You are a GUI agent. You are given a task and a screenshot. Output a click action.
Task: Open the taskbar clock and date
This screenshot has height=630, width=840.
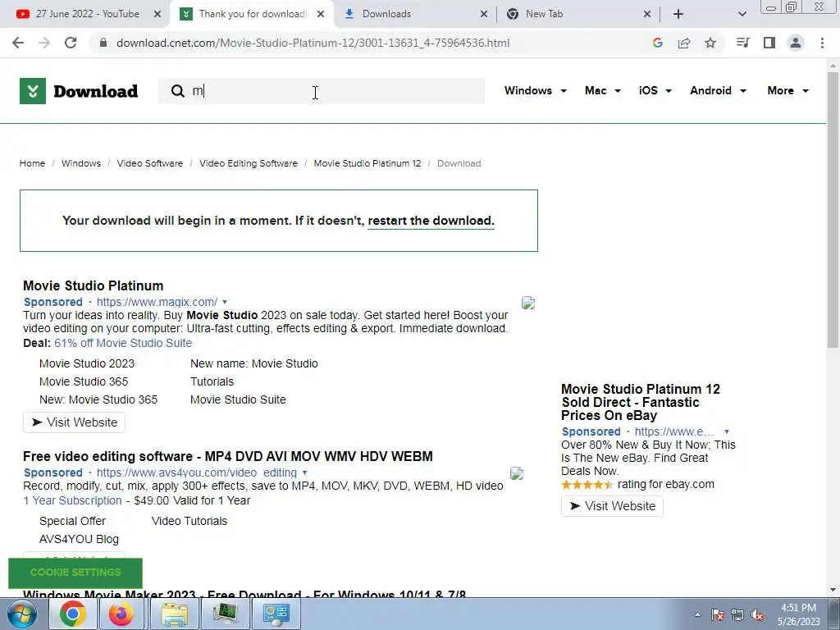[x=799, y=614]
